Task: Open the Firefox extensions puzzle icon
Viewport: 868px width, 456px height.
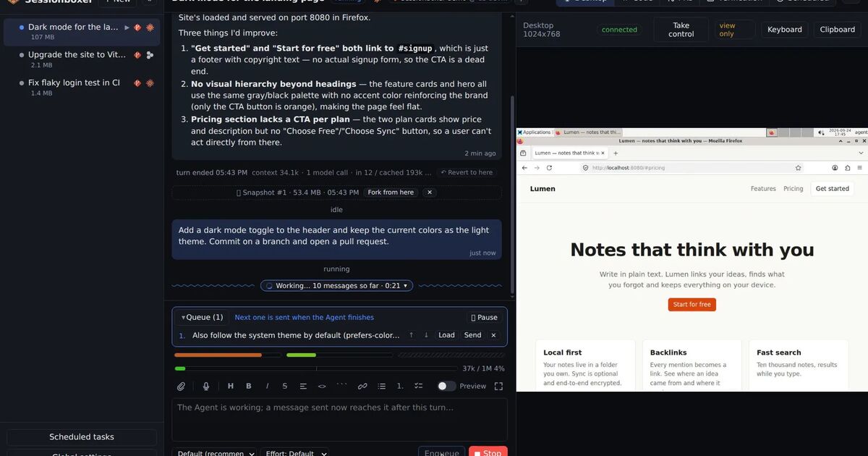Action: pyautogui.click(x=848, y=167)
